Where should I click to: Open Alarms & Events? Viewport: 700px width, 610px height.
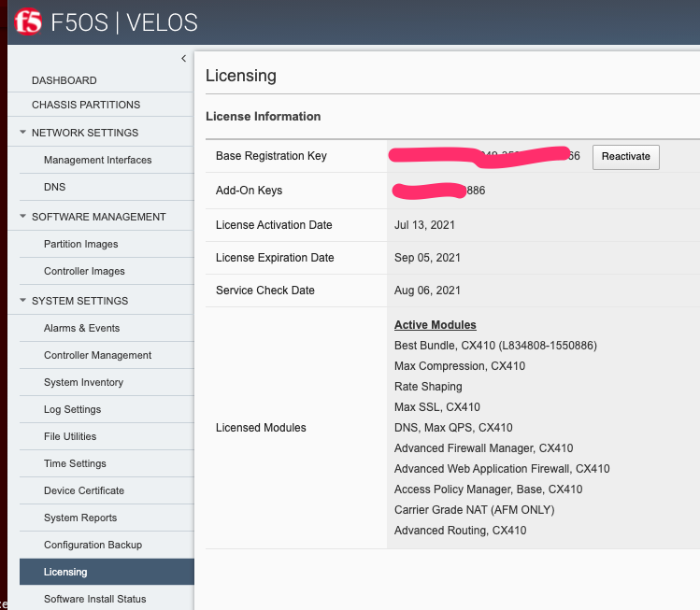(81, 328)
